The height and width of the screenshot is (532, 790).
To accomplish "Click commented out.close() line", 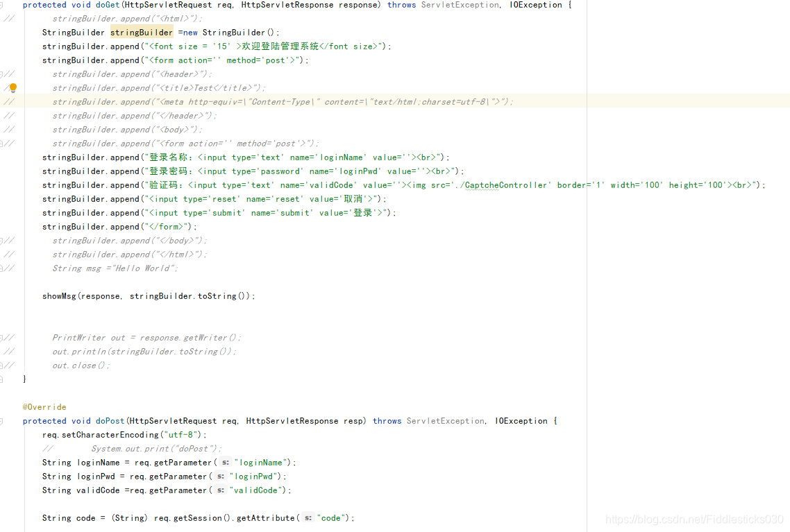I will pos(81,366).
